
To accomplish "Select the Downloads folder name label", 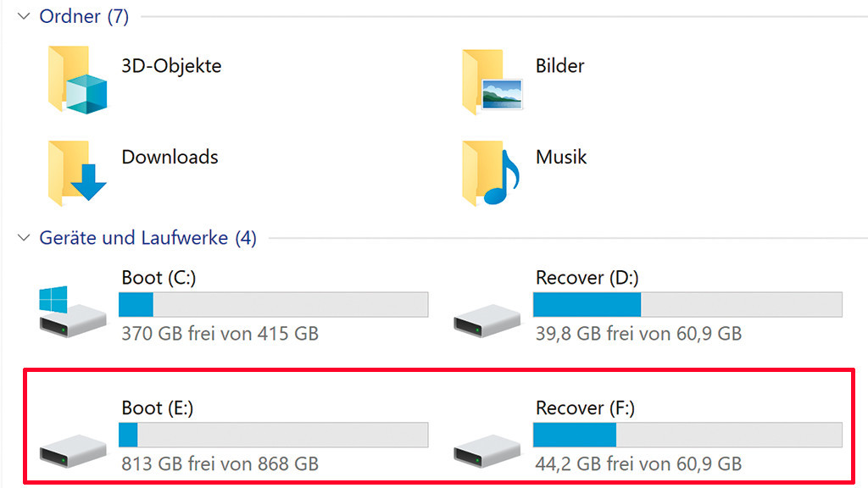I will click(x=170, y=157).
